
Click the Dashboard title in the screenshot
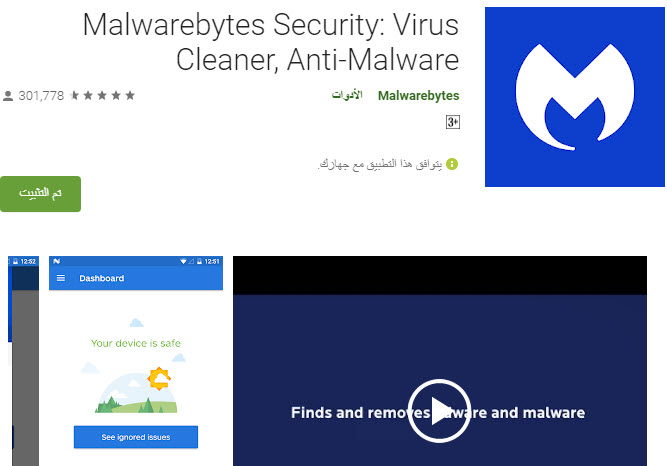pyautogui.click(x=102, y=278)
